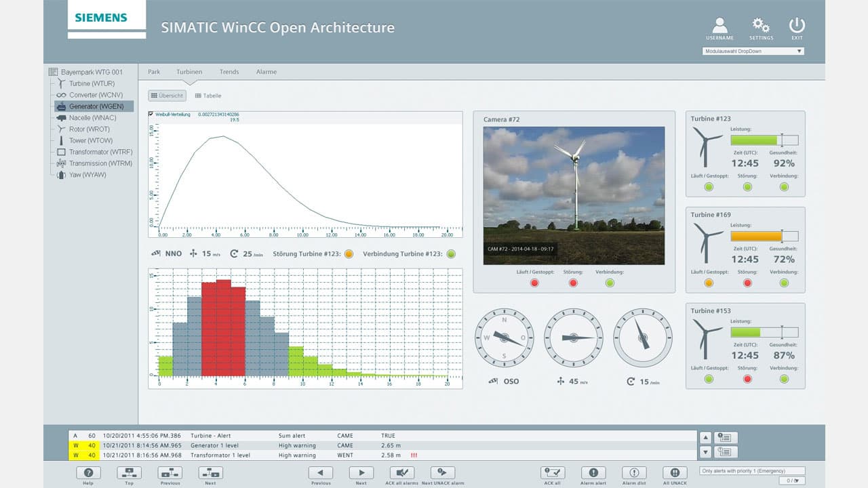This screenshot has height=488, width=868.
Task: Open the Park tab
Action: point(154,71)
